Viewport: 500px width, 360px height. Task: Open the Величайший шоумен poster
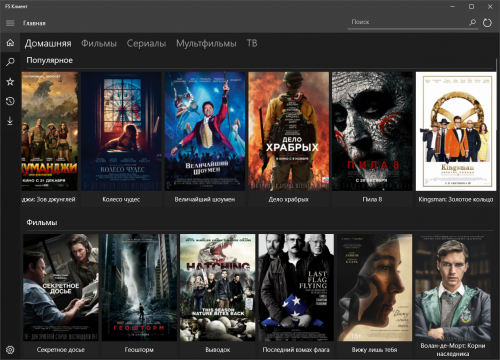(x=205, y=131)
